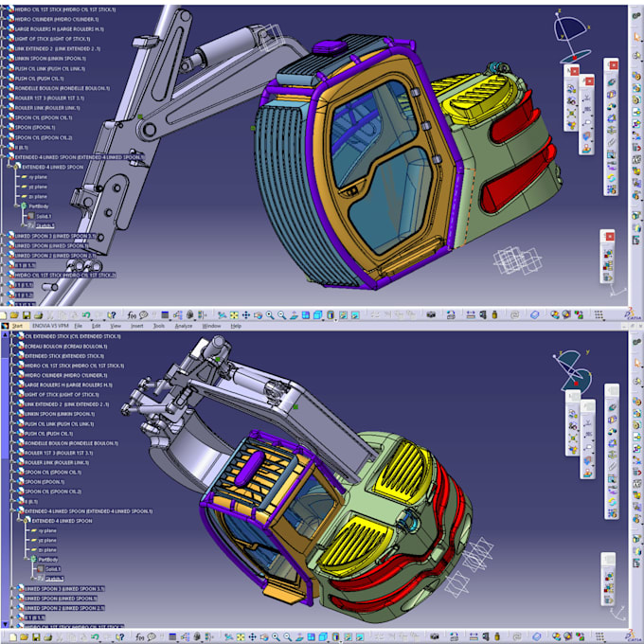
Task: Open Isometric View dropdown in top toolbar
Action: pos(323,320)
